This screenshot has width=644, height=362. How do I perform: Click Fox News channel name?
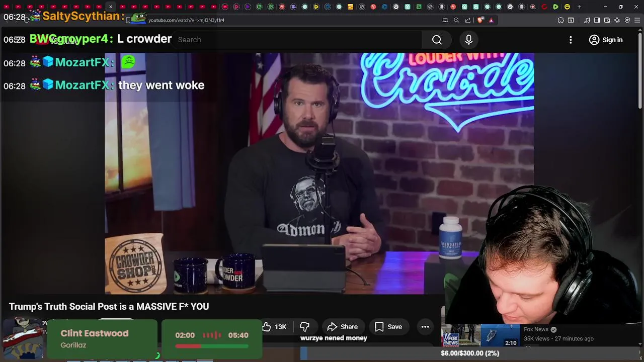coord(536,329)
